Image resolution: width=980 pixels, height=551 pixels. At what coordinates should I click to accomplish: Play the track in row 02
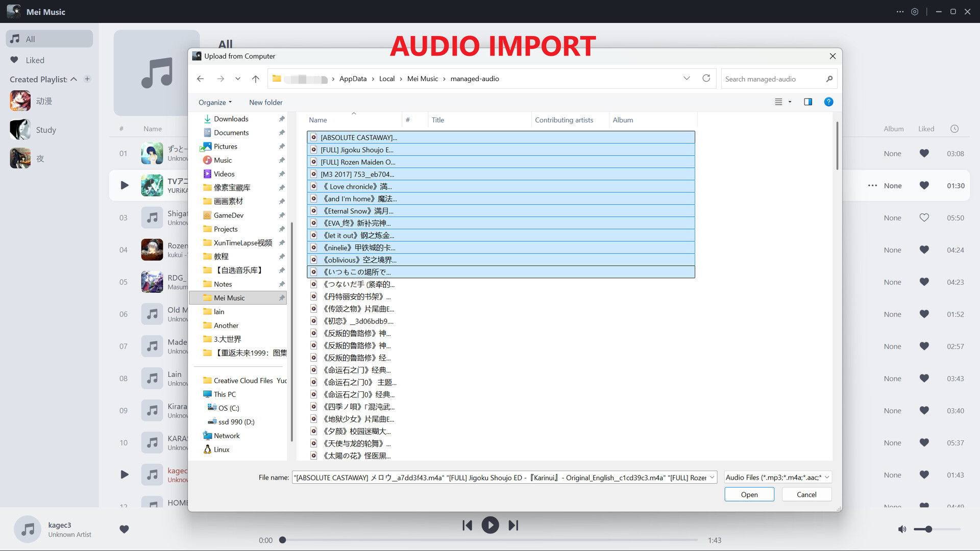pyautogui.click(x=125, y=185)
